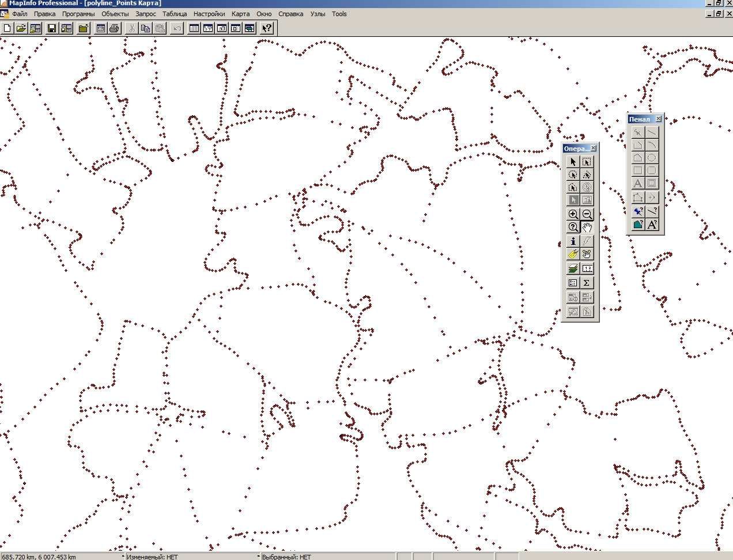Click the Unselect All tool
The width and height of the screenshot is (733, 560).
pos(587,187)
